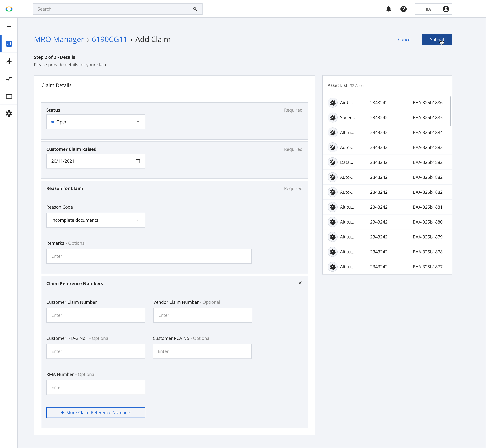
Task: Select asset BAA-325b1886 text
Action: pyautogui.click(x=428, y=103)
